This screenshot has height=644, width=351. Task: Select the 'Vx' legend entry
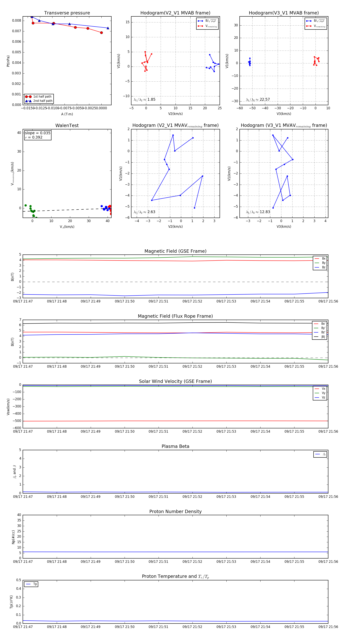click(x=320, y=389)
